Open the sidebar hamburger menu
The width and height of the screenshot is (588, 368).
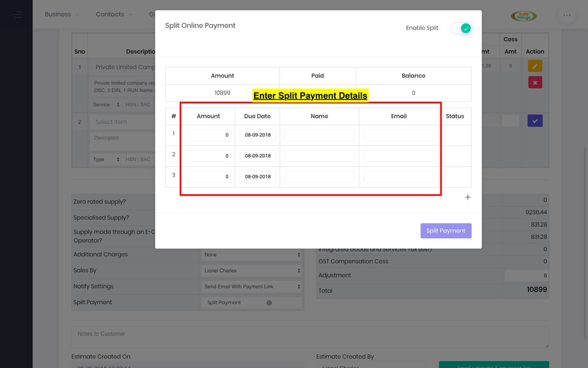tap(16, 14)
